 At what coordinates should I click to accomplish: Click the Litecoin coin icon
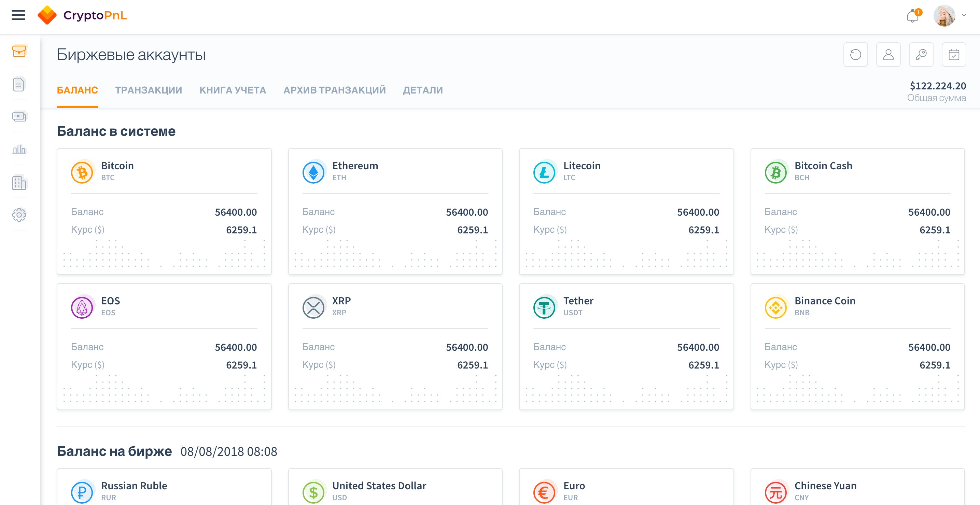click(x=544, y=173)
